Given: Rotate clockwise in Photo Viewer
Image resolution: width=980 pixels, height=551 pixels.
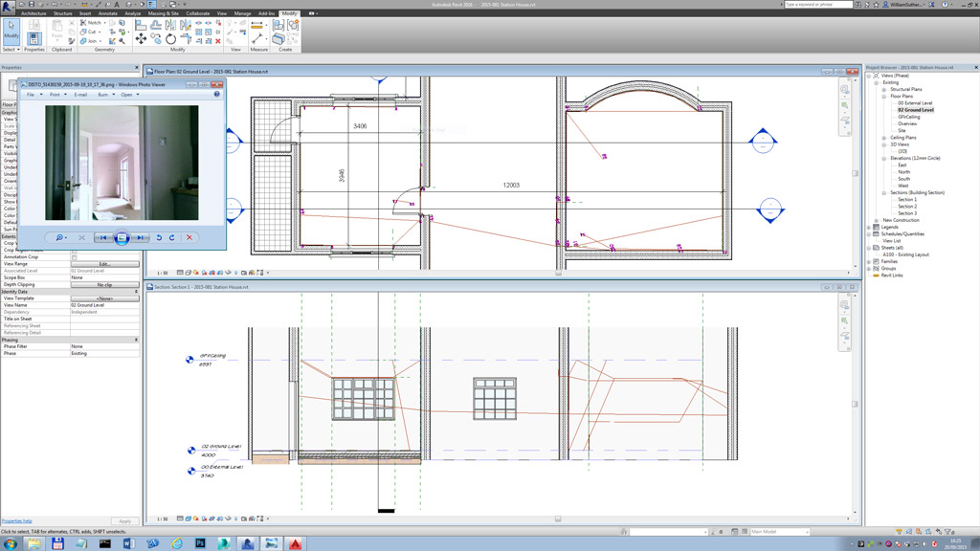Looking at the screenshot, I should point(172,237).
